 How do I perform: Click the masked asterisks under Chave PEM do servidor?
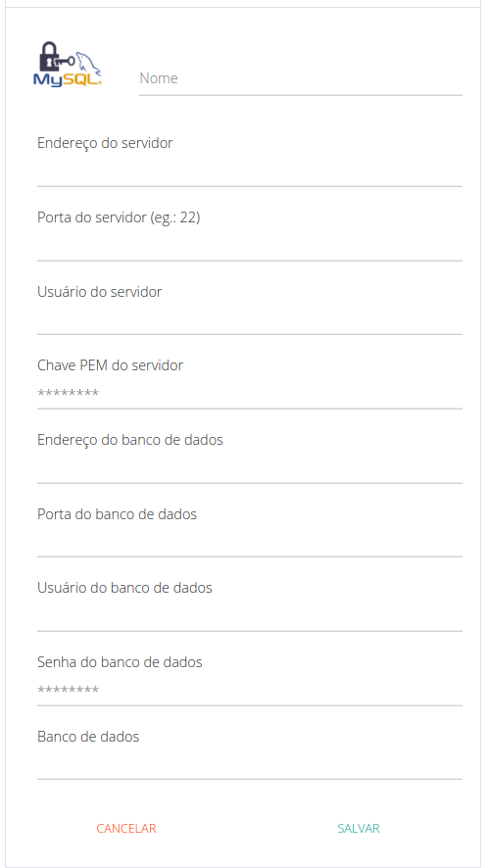[69, 394]
